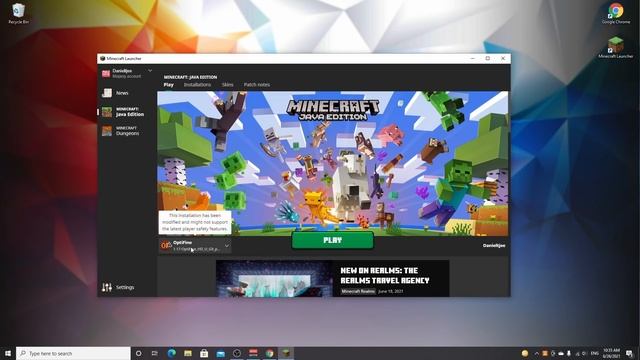Open Recycle Bin desktop icon
This screenshot has height=360, width=640.
[x=18, y=13]
